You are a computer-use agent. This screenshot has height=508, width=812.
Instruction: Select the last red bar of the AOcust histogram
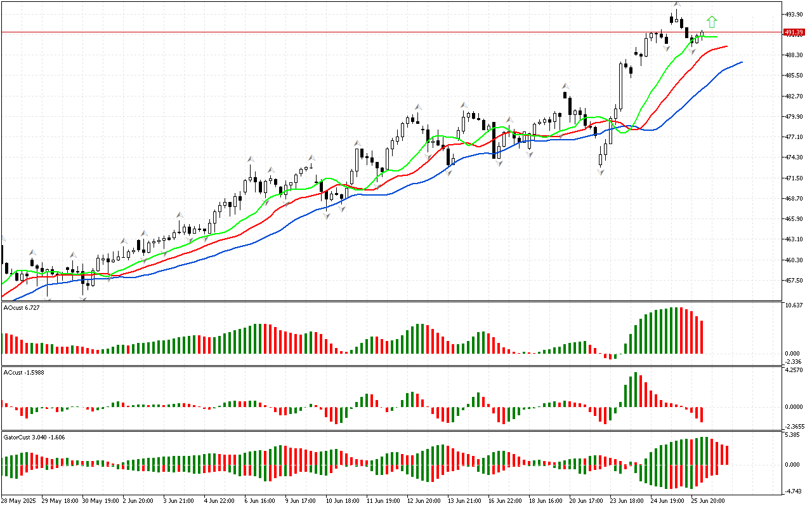(x=702, y=337)
